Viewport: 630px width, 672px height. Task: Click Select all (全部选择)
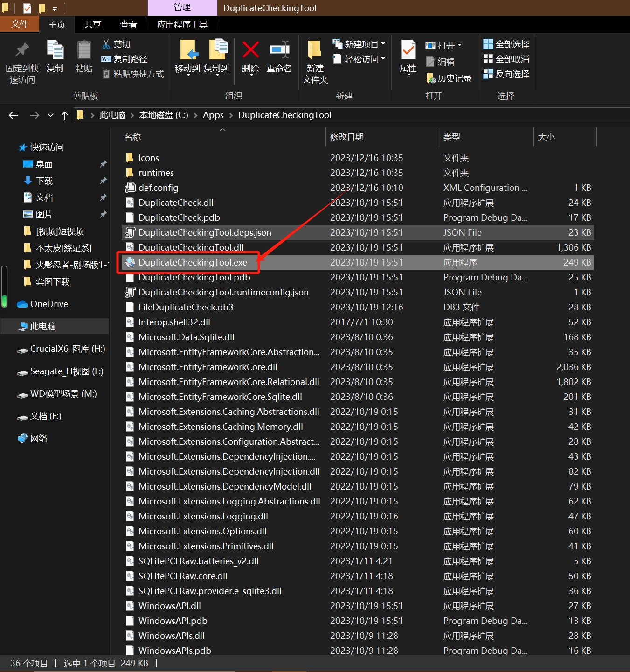click(506, 44)
